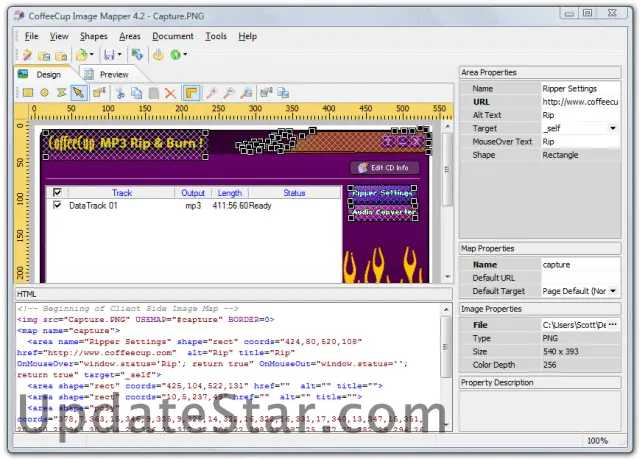Activate the arrow selection pointer tool

point(78,93)
